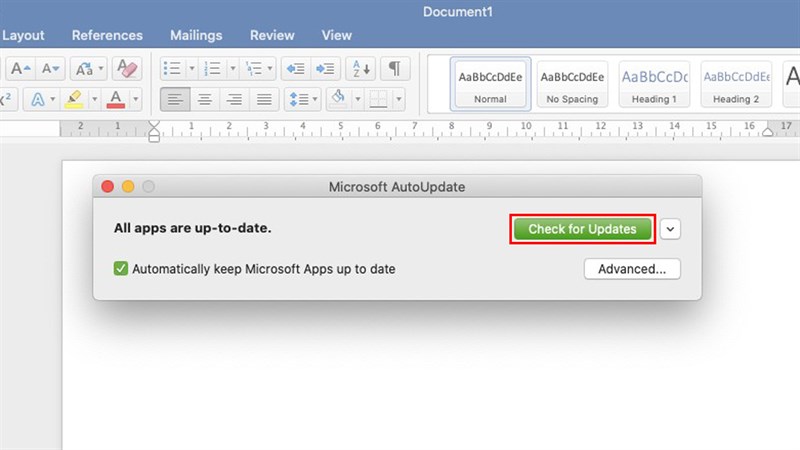Open the Change Case Aa button
Image resolution: width=800 pixels, height=450 pixels.
(88, 68)
